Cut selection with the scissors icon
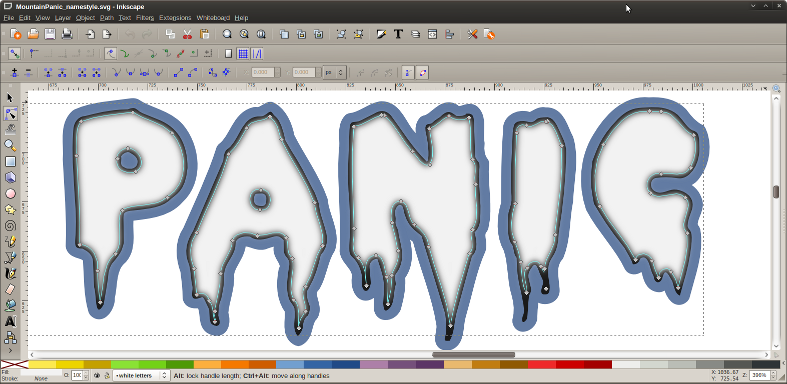 pos(187,34)
